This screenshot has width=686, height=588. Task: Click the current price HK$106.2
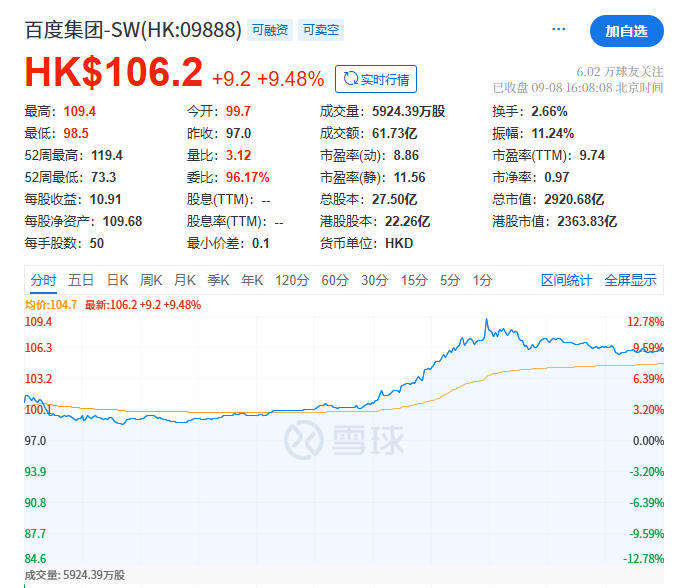pyautogui.click(x=114, y=72)
